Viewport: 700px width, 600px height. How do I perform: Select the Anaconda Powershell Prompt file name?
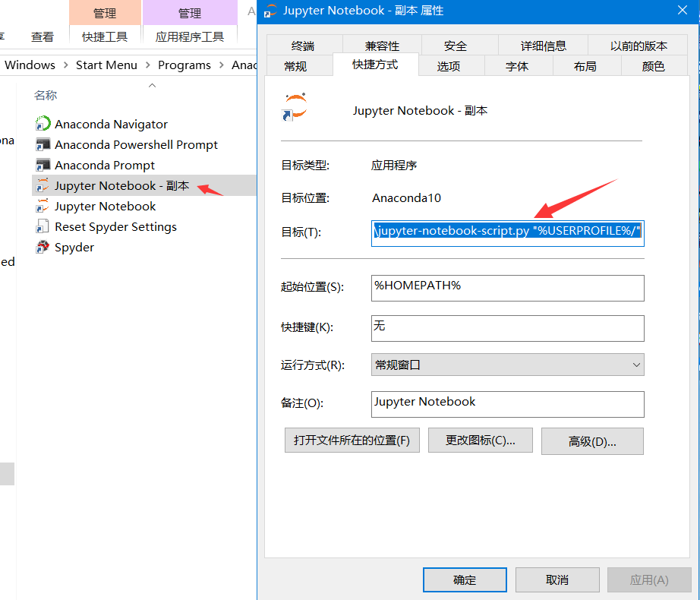pos(136,144)
